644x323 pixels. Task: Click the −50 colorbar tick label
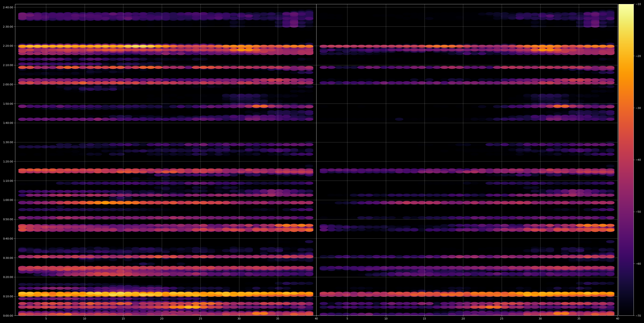pos(638,212)
